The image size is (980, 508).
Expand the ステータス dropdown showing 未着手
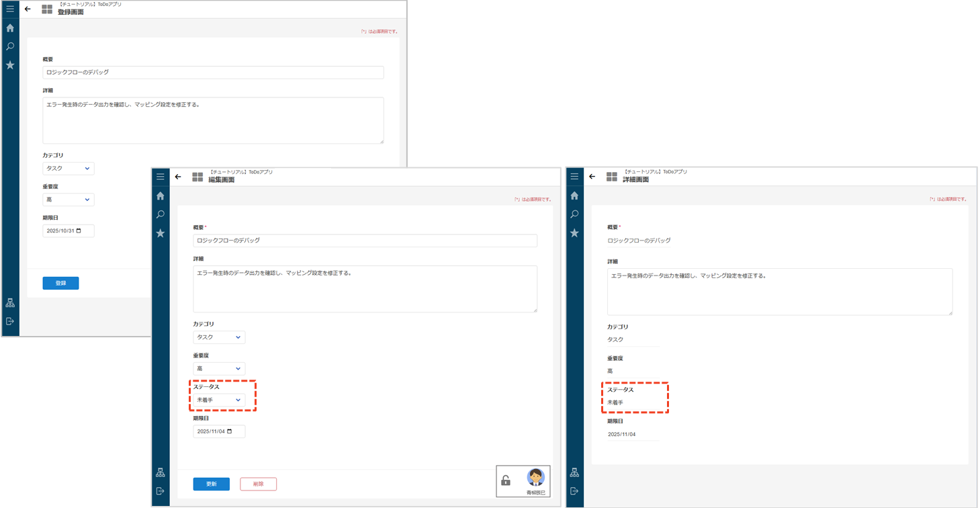[x=219, y=400]
